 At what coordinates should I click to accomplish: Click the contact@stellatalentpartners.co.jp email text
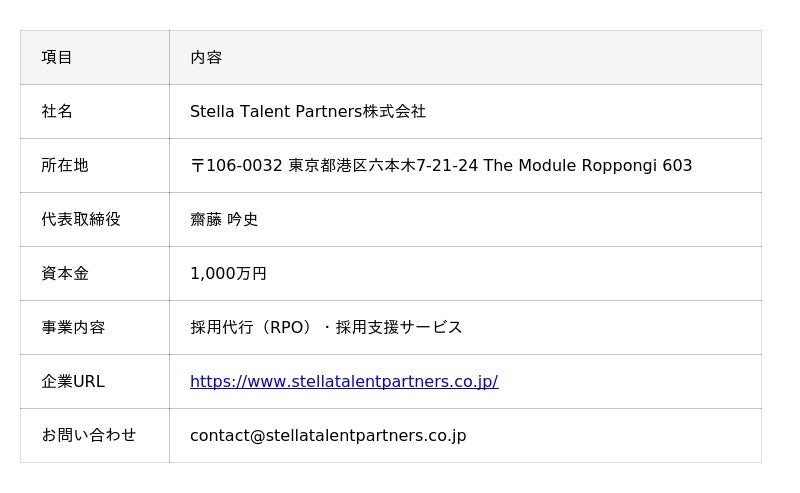tap(328, 435)
